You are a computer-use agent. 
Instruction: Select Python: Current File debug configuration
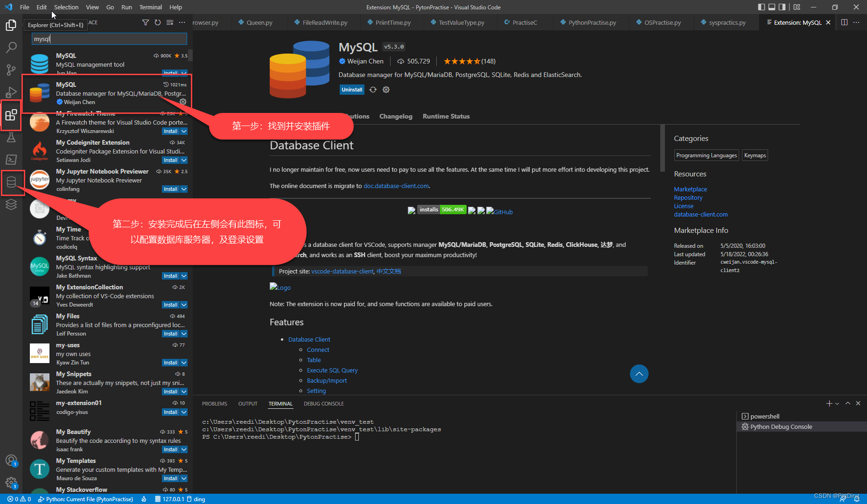pos(86,499)
